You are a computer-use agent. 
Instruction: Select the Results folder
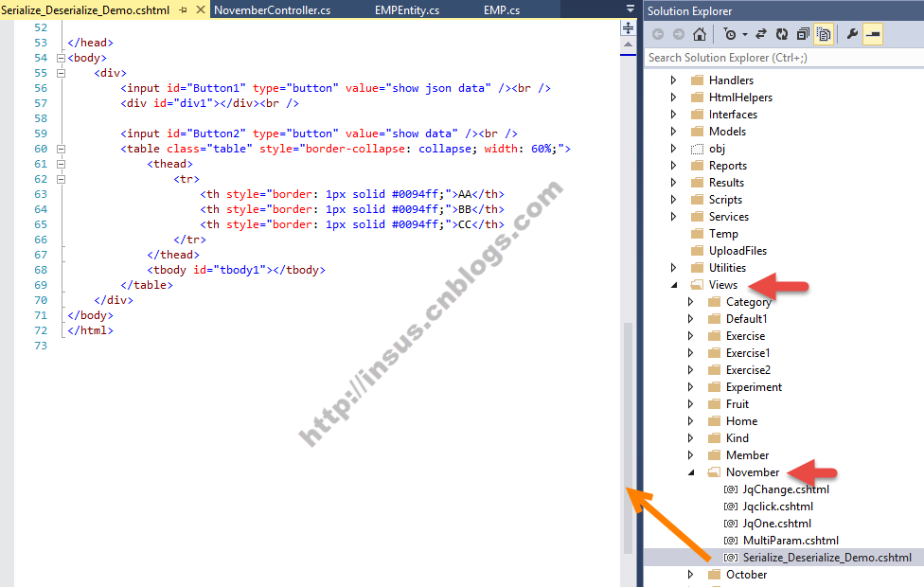(726, 183)
